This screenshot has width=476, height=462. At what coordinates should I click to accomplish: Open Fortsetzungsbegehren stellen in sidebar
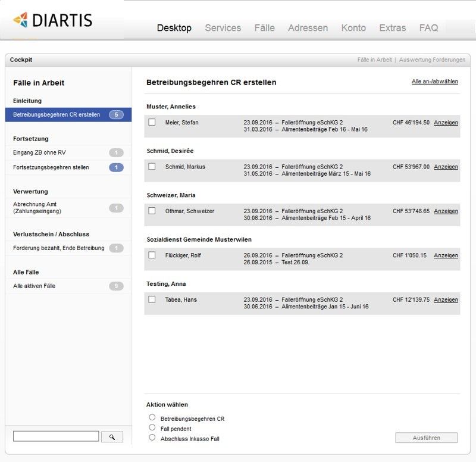tap(51, 168)
